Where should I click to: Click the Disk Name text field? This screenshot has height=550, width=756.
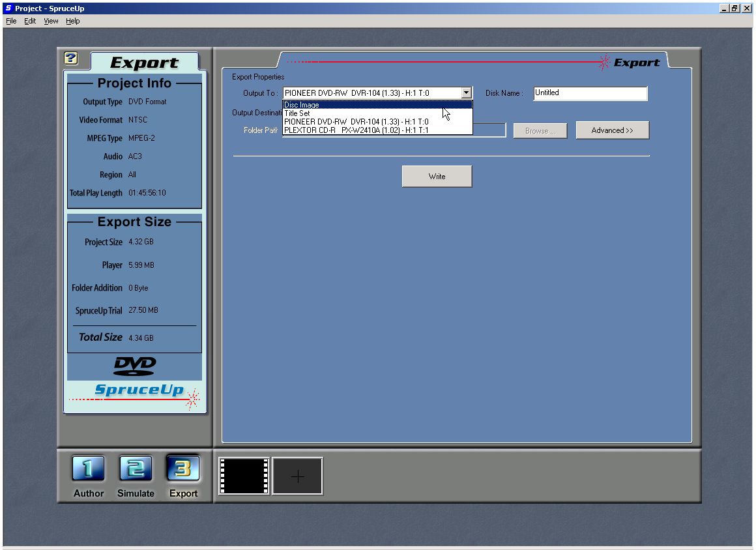(x=590, y=93)
